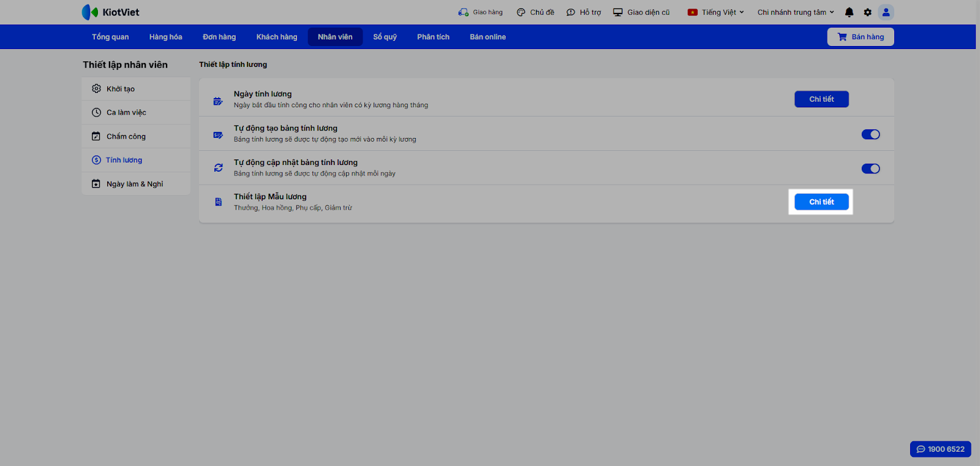Screen dimensions: 980x466
Task: Open the Bán online menu
Action: [488, 37]
